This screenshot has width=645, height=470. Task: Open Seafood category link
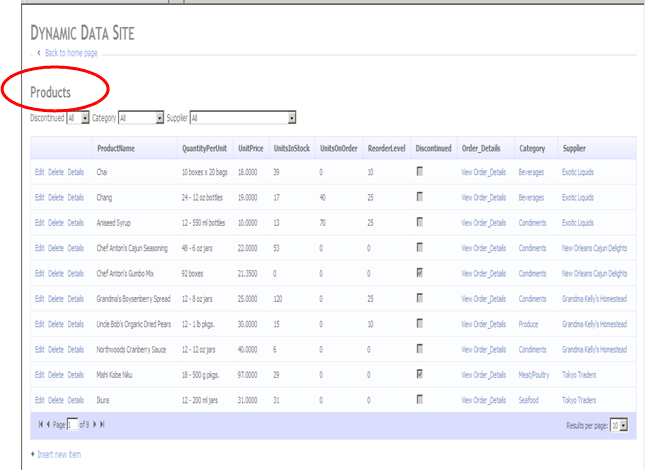[529, 400]
